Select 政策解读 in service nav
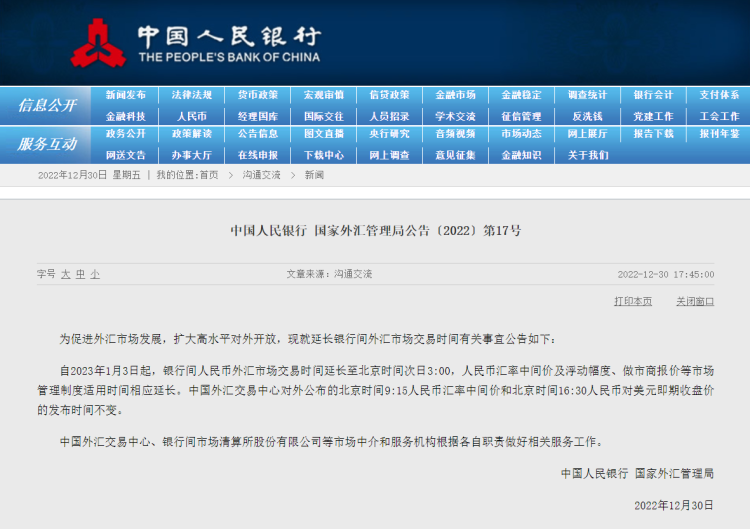 [x=191, y=133]
